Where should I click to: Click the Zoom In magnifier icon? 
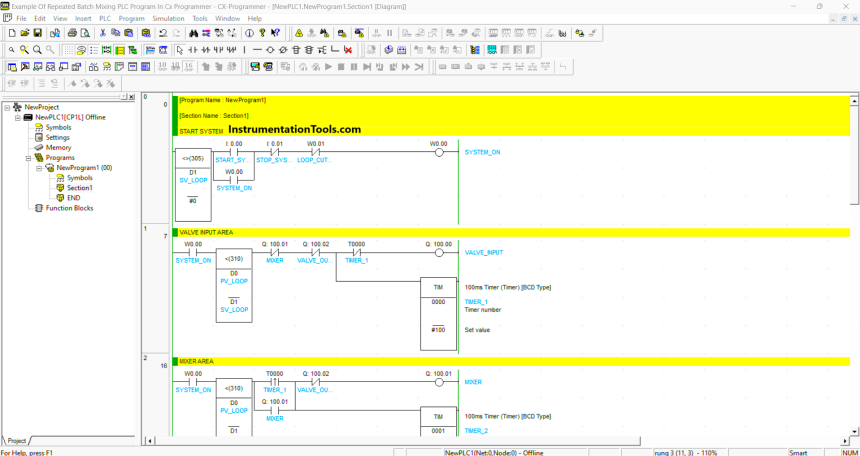tap(37, 50)
